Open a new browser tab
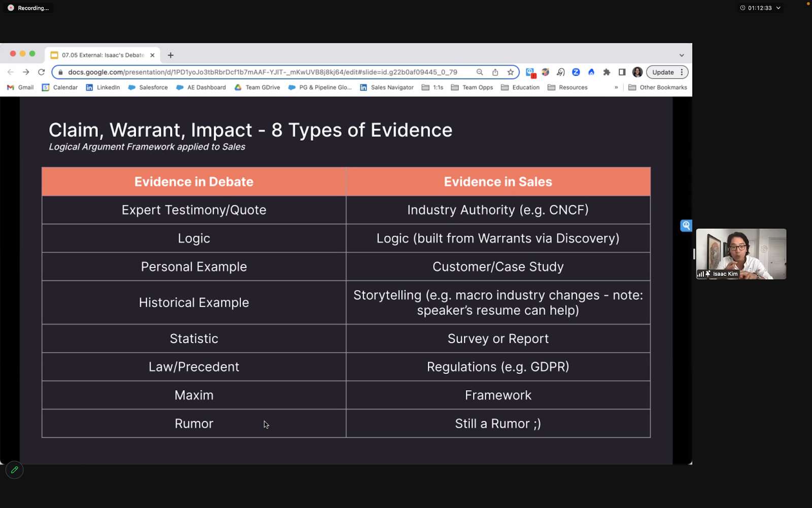Image resolution: width=812 pixels, height=508 pixels. click(171, 55)
